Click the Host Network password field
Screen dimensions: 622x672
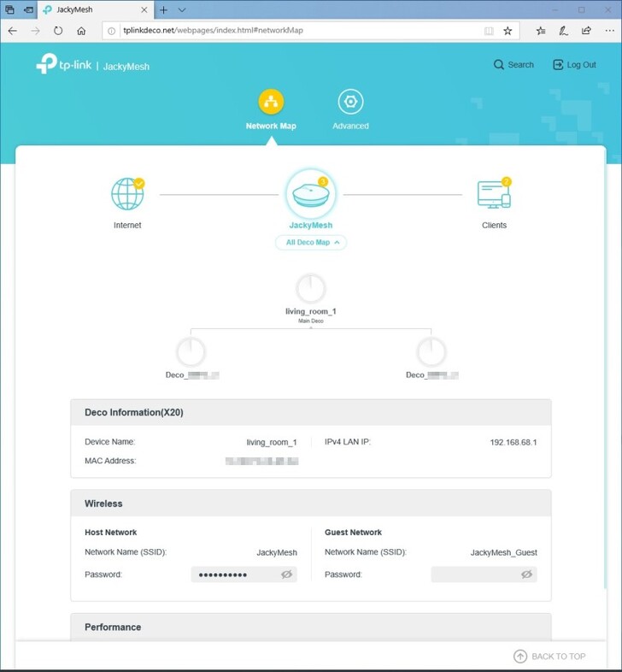pyautogui.click(x=244, y=575)
